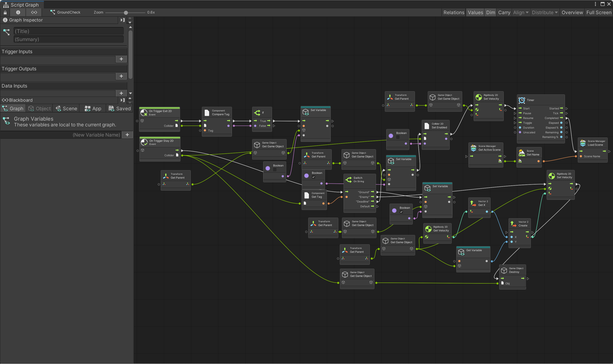Collapse the Graph Inspector panel sidebar arrow
Viewport: 613px width, 364px height.
pyautogui.click(x=123, y=20)
